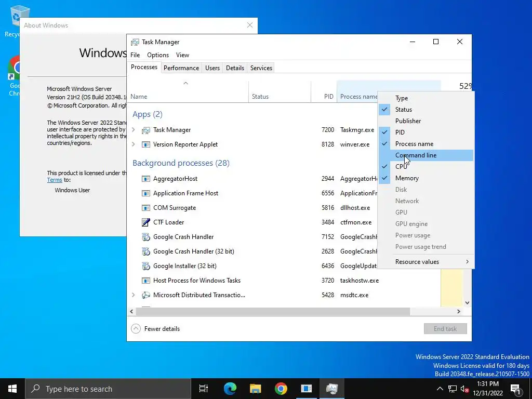
Task: Select Background processes (28) group header
Action: [181, 163]
